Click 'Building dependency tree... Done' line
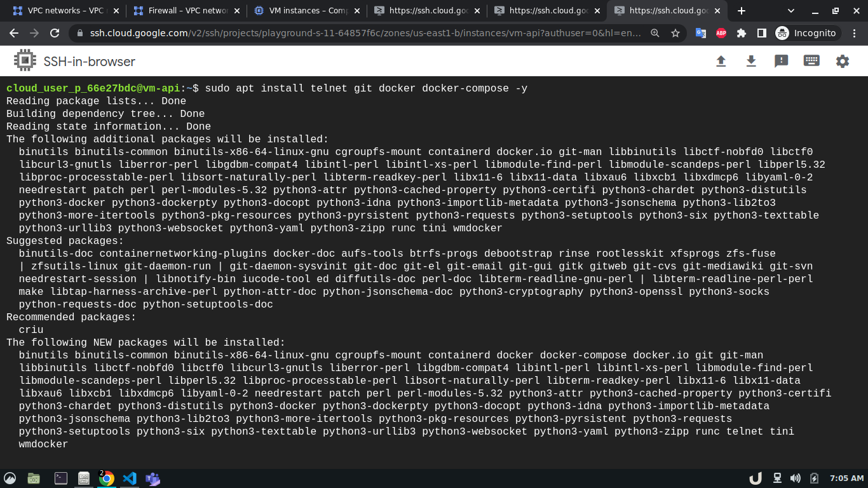Image resolution: width=868 pixels, height=488 pixels. point(105,114)
